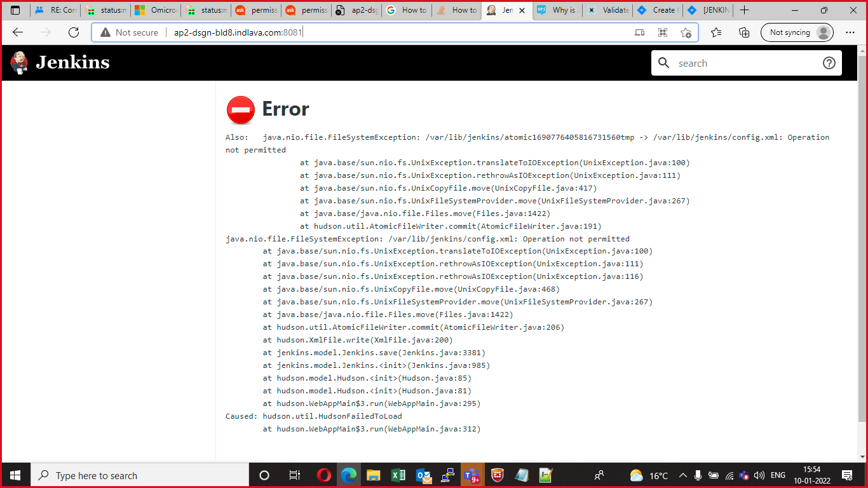Open network settings from the tray
868x488 pixels.
729,475
